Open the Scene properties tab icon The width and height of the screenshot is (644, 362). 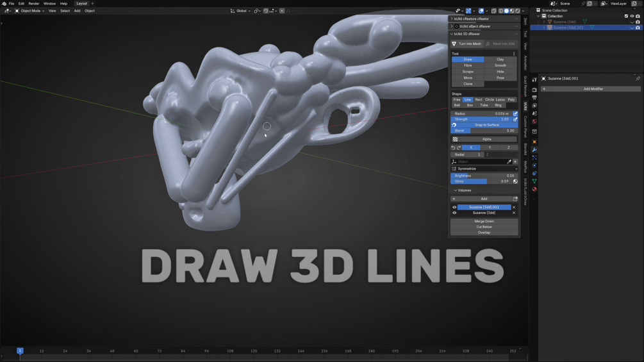(x=534, y=113)
